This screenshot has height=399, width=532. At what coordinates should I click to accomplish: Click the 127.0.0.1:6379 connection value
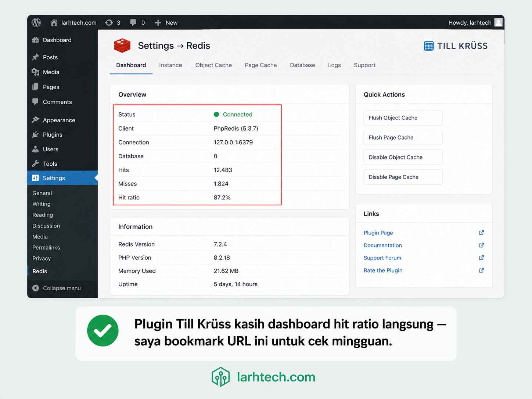click(233, 142)
